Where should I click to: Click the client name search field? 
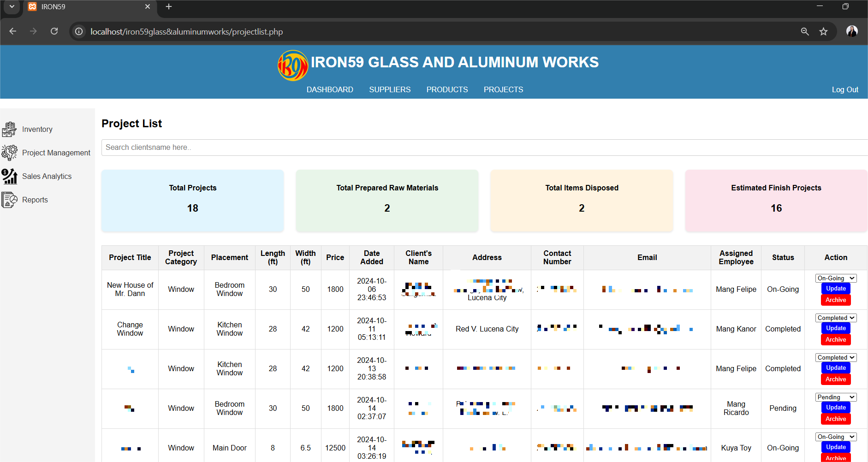pos(484,148)
